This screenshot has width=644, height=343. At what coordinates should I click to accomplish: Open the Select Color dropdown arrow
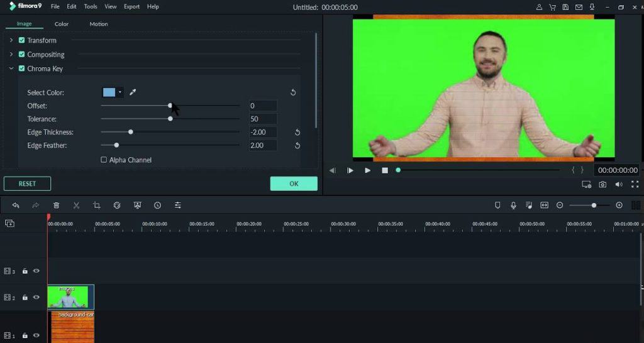pyautogui.click(x=120, y=92)
